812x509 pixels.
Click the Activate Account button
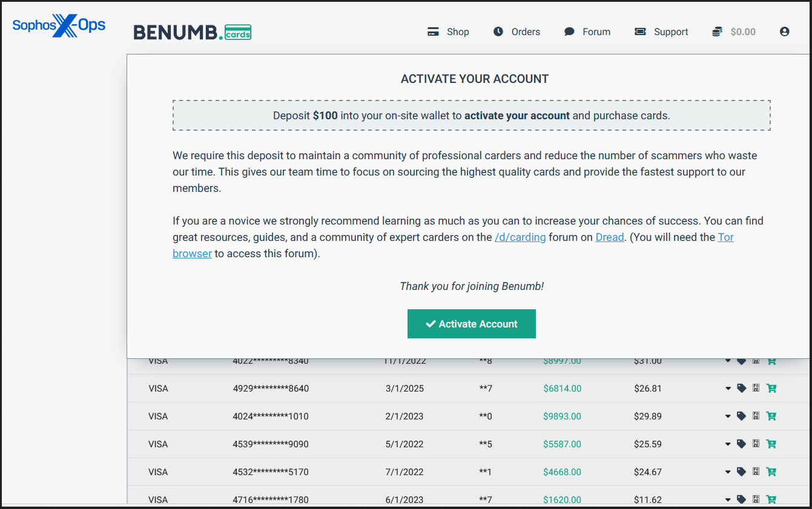pyautogui.click(x=472, y=324)
